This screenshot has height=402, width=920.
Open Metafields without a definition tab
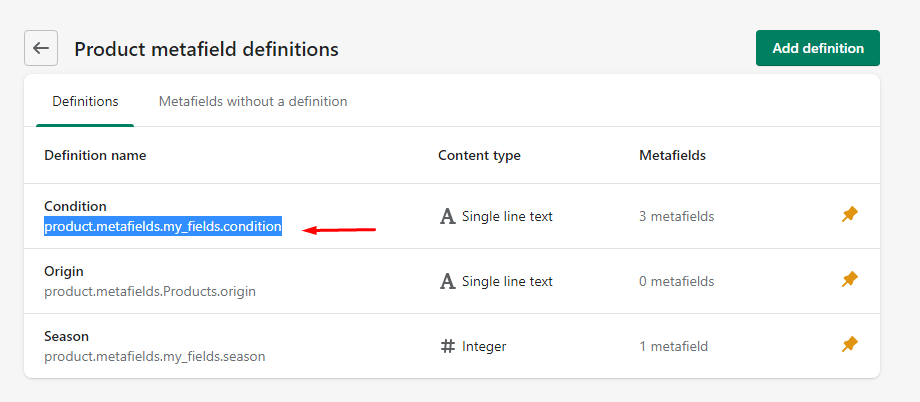pyautogui.click(x=253, y=101)
